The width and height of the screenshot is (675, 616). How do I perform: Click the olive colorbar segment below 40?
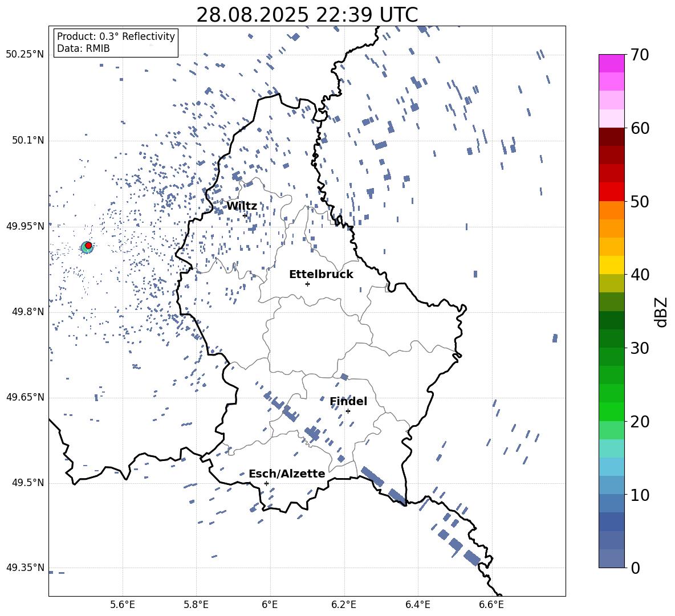[612, 283]
